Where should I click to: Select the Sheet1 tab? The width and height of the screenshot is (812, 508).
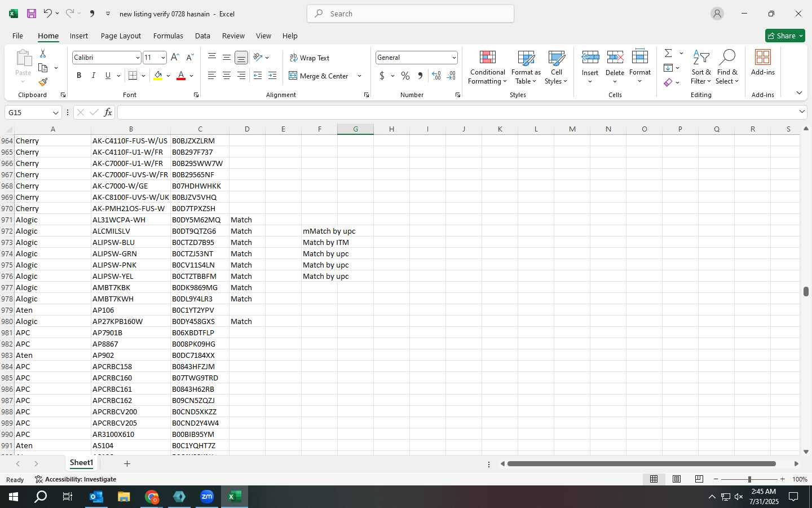click(x=81, y=463)
